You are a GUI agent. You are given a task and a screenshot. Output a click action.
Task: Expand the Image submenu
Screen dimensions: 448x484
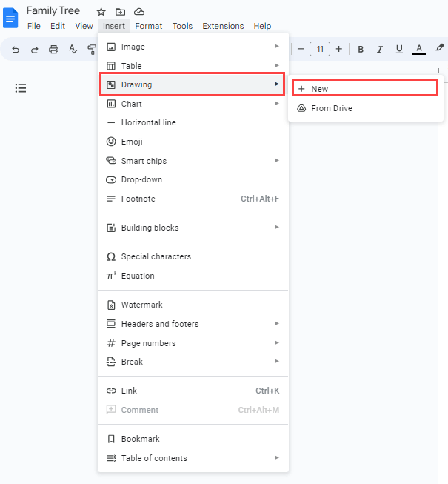pyautogui.click(x=193, y=47)
